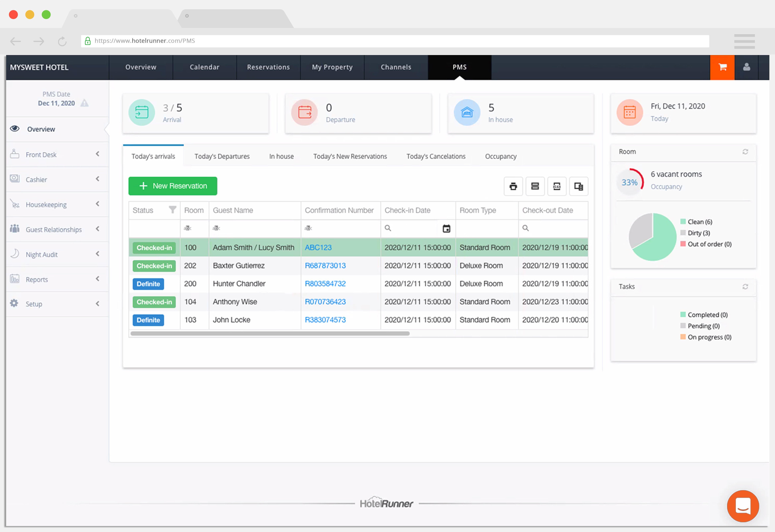Click the PMS Date warning triangle icon
Viewport: 775px width, 532px height.
(x=85, y=103)
